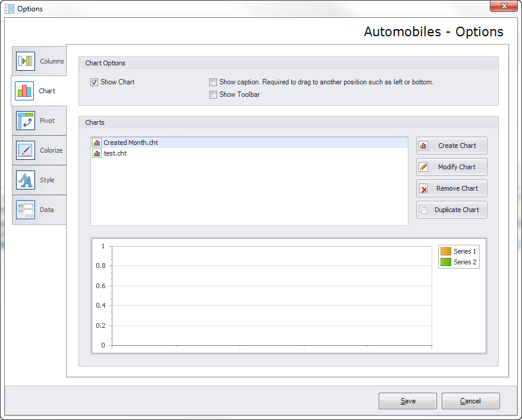Open the Style lettering icon
This screenshot has width=522, height=420.
pyautogui.click(x=26, y=180)
